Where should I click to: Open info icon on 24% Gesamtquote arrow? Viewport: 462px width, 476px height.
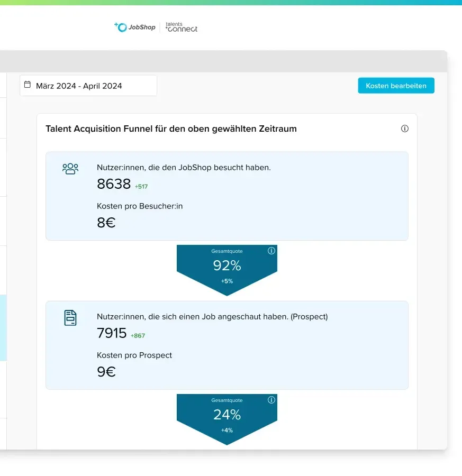tap(271, 400)
